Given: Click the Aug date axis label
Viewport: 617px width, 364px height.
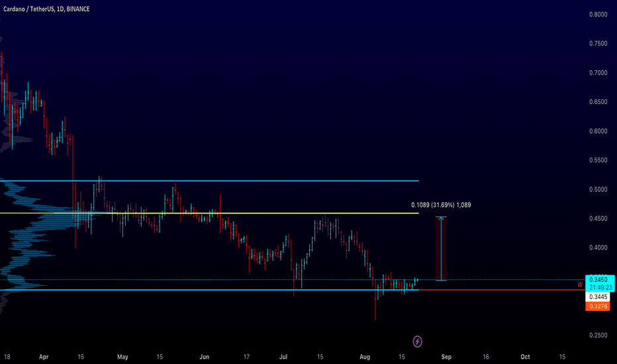Looking at the screenshot, I should (x=365, y=357).
